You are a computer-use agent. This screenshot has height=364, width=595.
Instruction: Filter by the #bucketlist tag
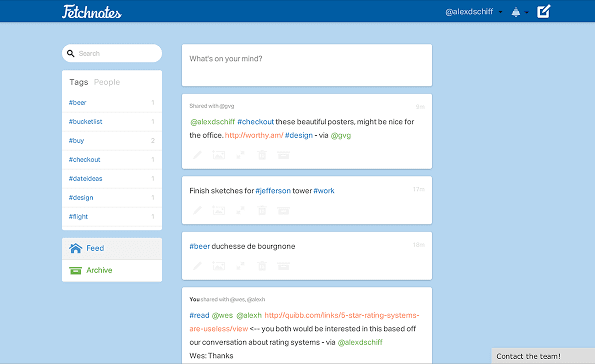(x=112, y=121)
